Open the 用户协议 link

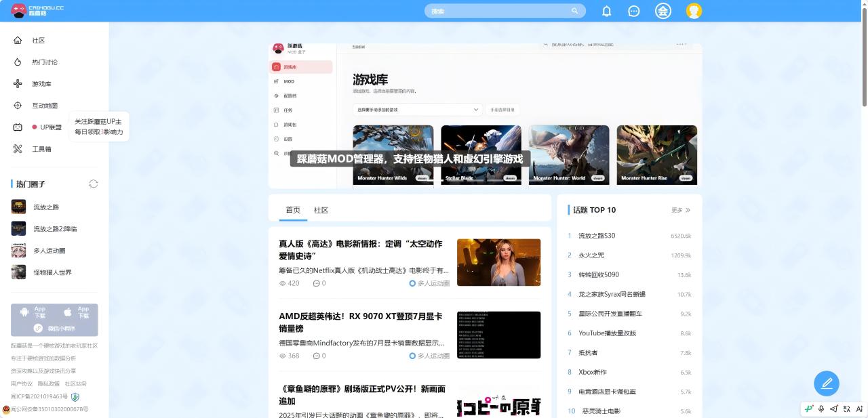click(21, 384)
